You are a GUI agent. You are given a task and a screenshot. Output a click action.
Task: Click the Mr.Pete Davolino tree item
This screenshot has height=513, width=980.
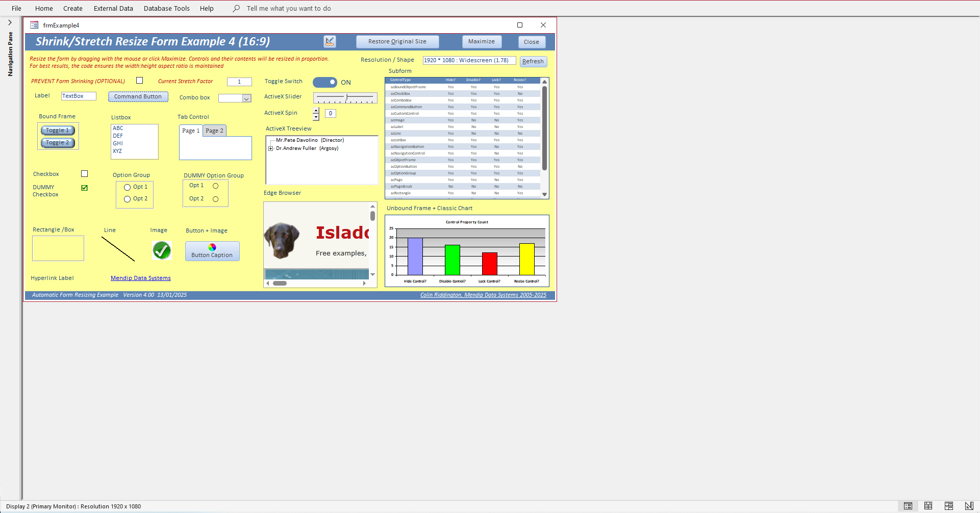coord(310,140)
